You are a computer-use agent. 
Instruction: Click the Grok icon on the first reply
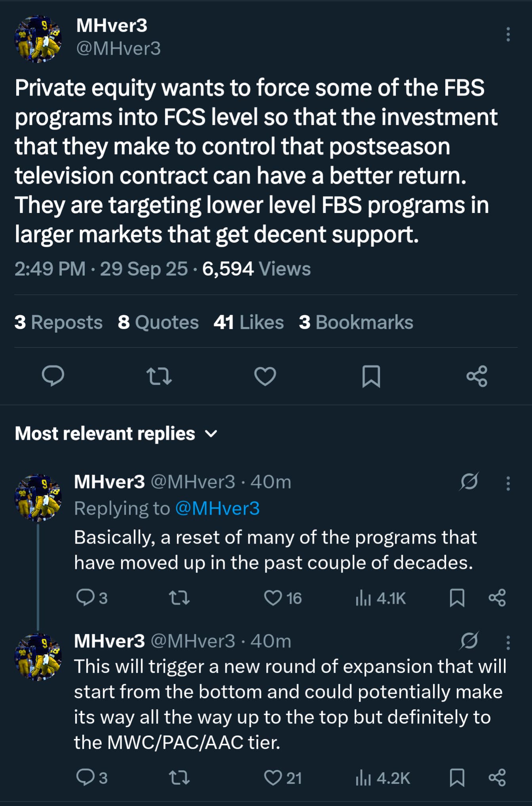469,482
